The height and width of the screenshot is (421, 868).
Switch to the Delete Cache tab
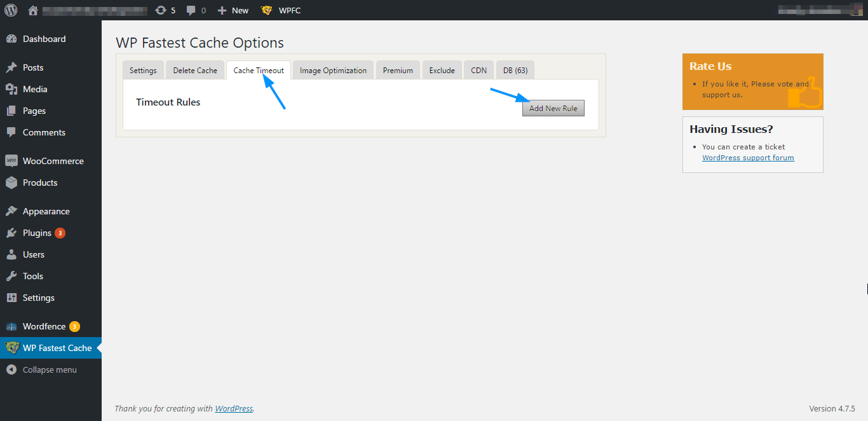tap(195, 70)
